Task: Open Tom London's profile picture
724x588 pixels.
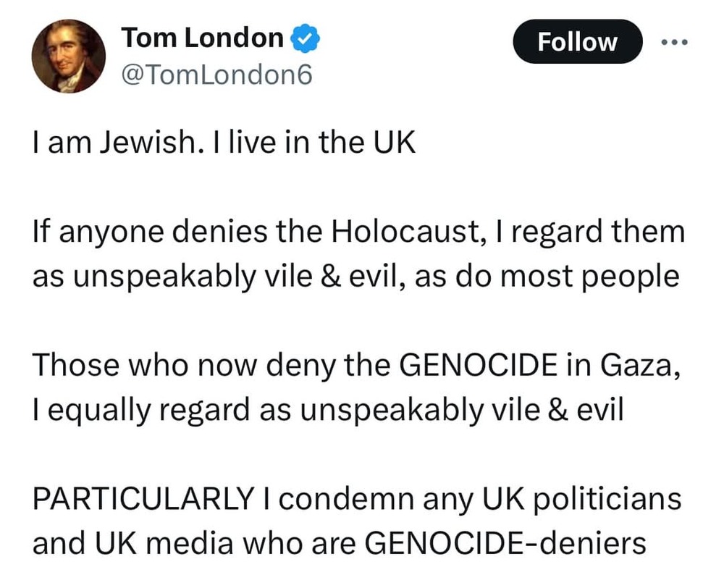Action: (x=69, y=56)
